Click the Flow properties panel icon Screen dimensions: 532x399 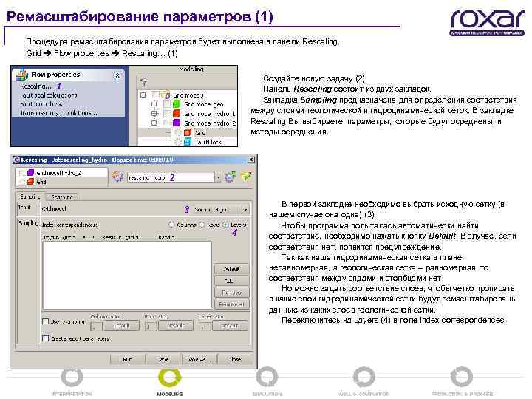(22, 75)
